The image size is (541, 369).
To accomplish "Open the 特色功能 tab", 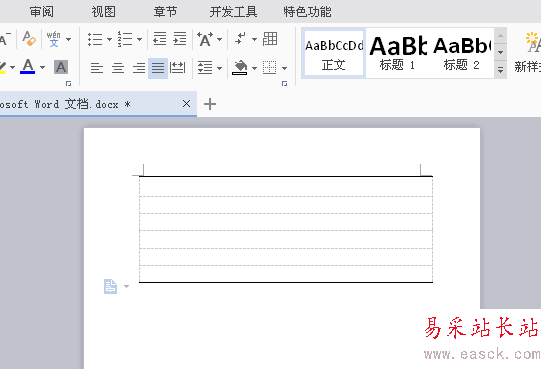I will click(307, 12).
